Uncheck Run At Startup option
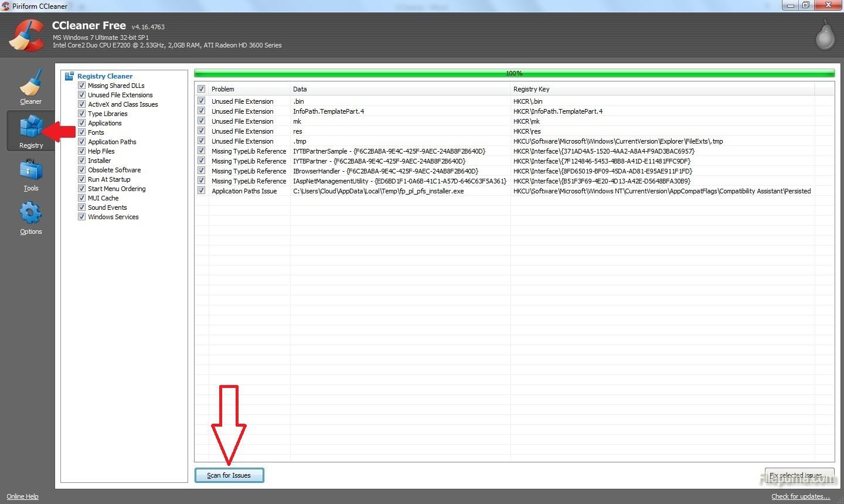Screen dimensions: 844x504 pyautogui.click(x=82, y=179)
